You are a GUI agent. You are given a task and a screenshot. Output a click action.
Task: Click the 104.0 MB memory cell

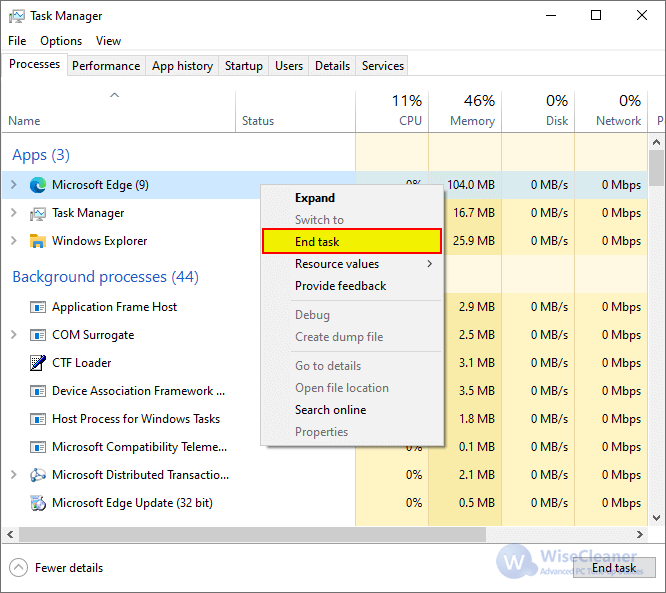click(471, 185)
